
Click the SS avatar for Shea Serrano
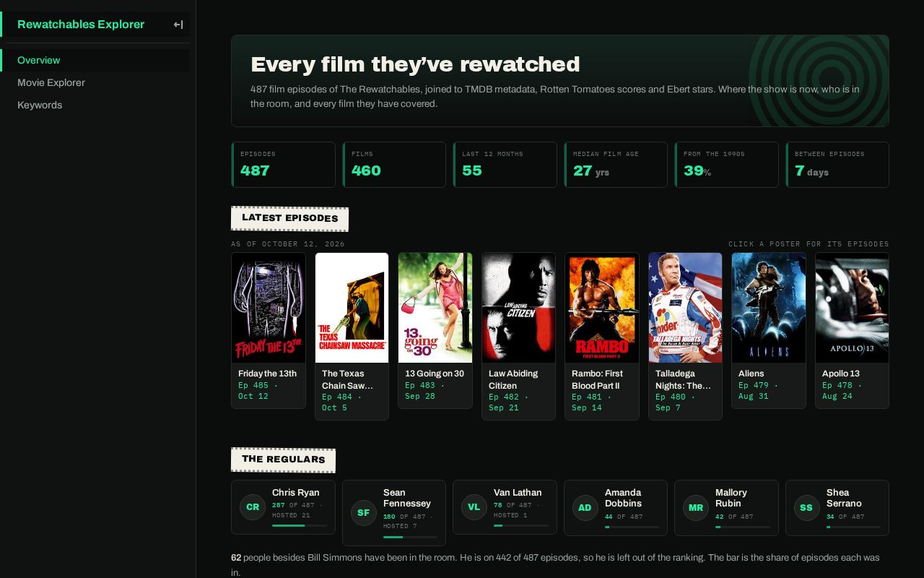pyautogui.click(x=806, y=507)
